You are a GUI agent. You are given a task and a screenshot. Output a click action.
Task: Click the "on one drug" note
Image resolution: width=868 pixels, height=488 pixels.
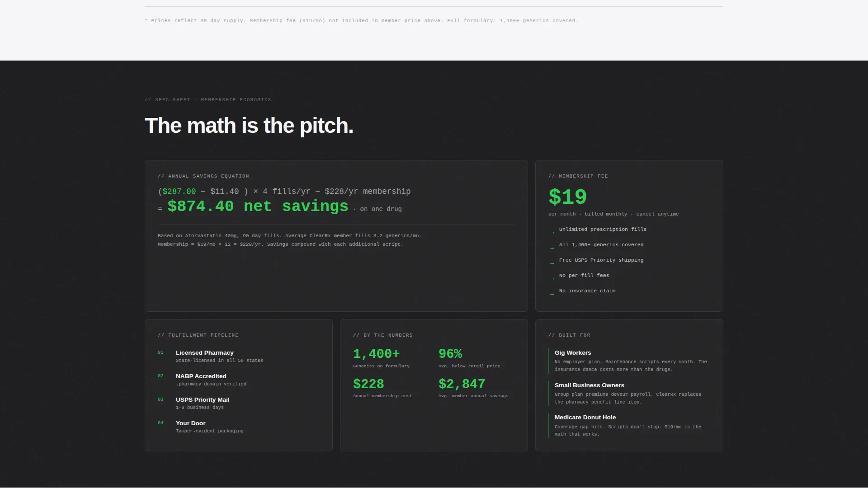click(381, 209)
